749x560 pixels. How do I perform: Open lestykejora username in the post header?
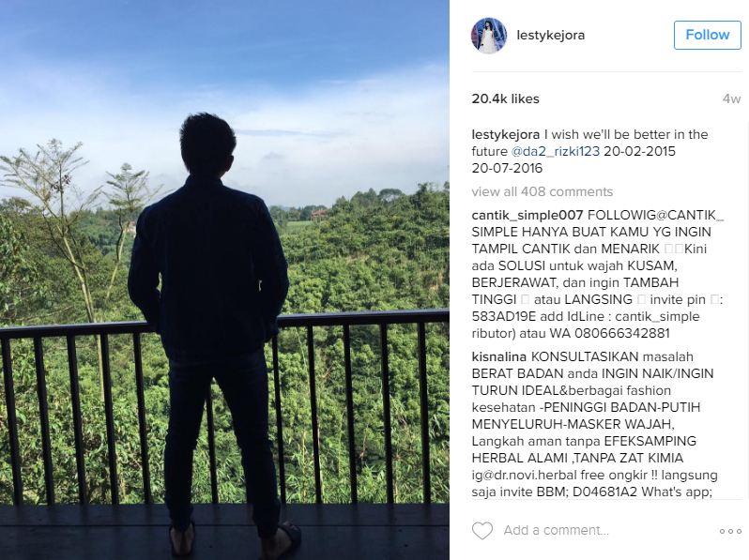coord(550,35)
